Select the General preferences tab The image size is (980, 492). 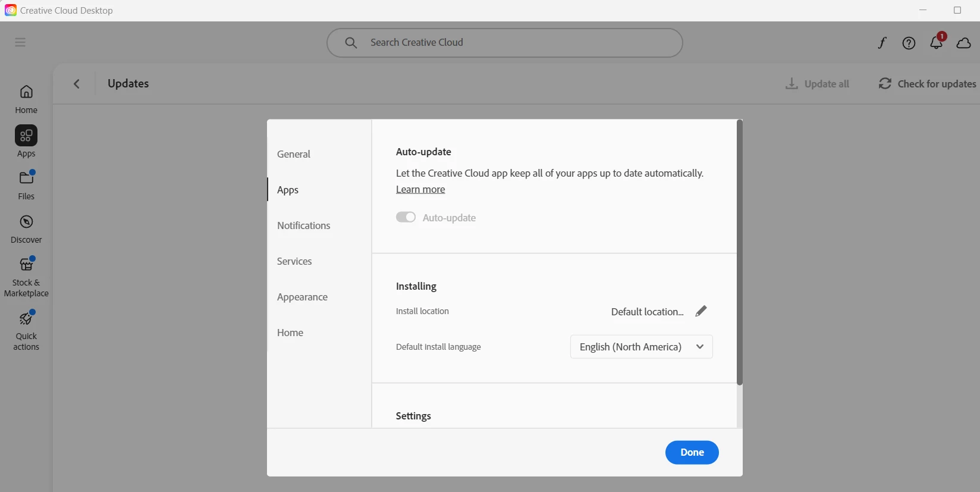pos(294,154)
